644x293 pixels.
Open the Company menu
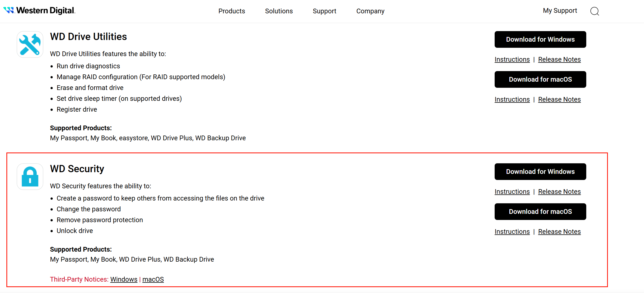pos(370,11)
